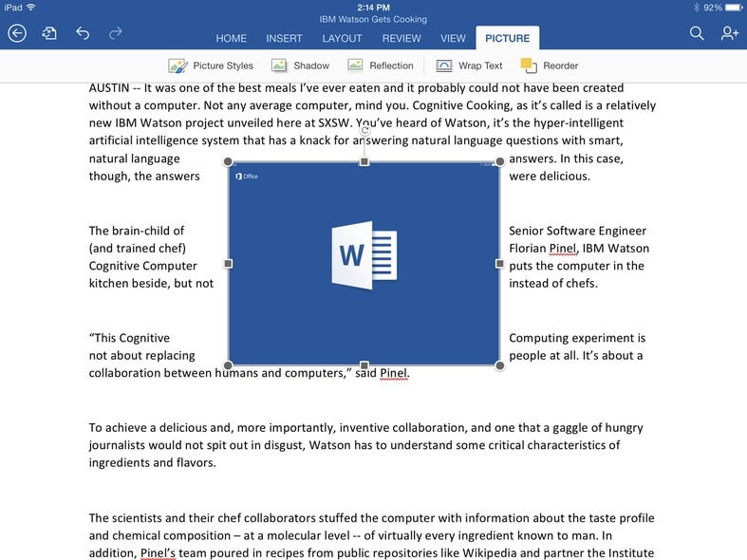747x560 pixels.
Task: Tap the text 'instead of chefs.'
Action: [553, 284]
